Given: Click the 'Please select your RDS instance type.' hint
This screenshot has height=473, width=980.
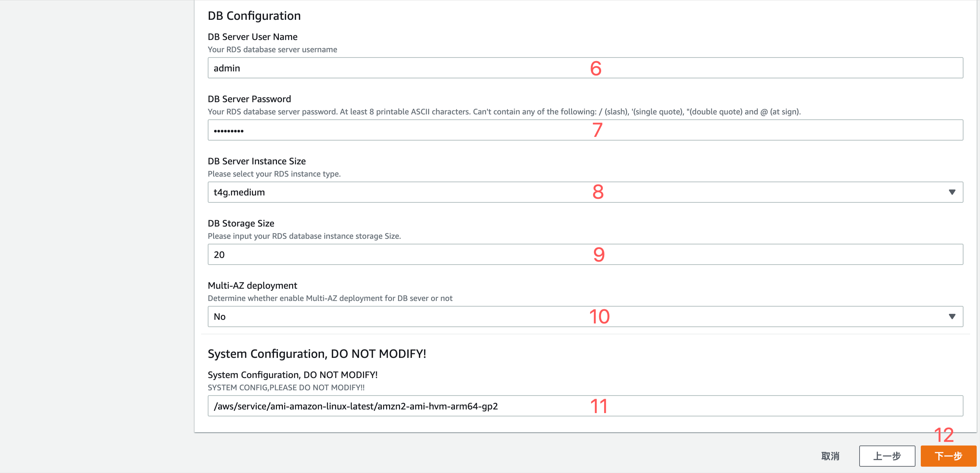Looking at the screenshot, I should [x=274, y=174].
